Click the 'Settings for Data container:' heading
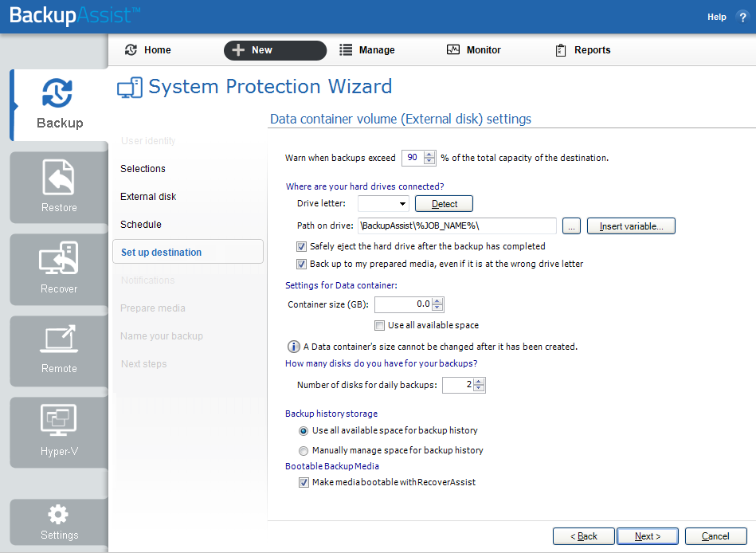Image resolution: width=756 pixels, height=553 pixels. [342, 285]
